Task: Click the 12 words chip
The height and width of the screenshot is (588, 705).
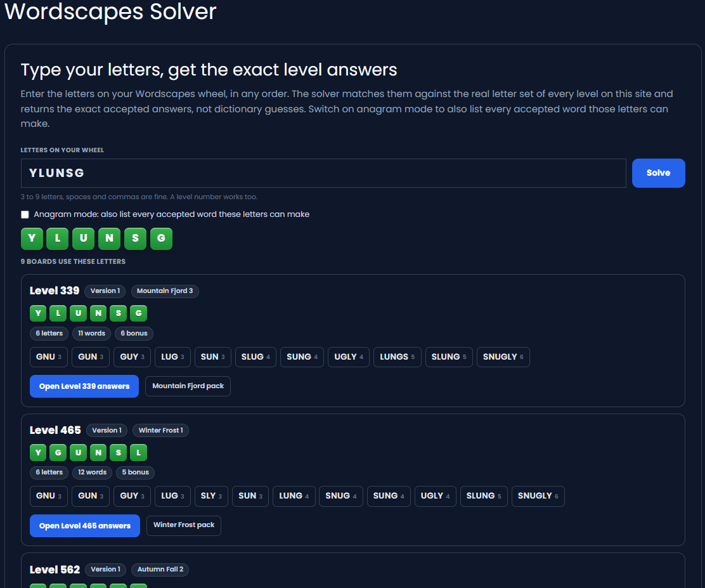Action: click(92, 473)
